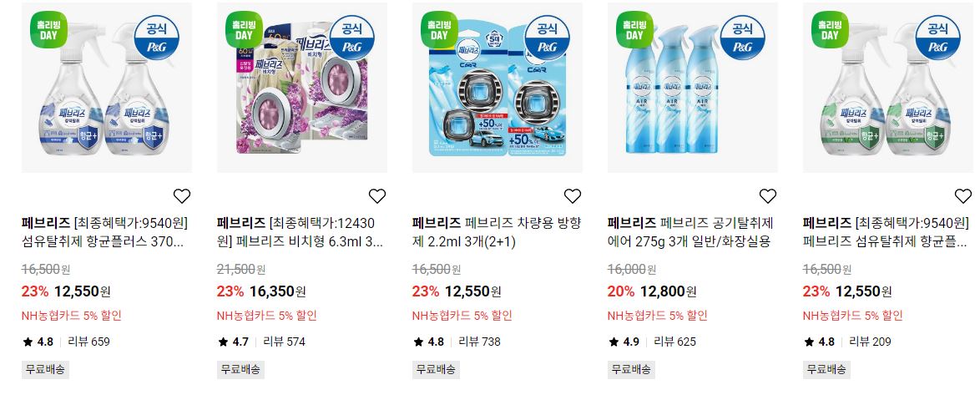
Task: Open 페브리즈 비치형 6.3ml product title
Action: tap(302, 232)
